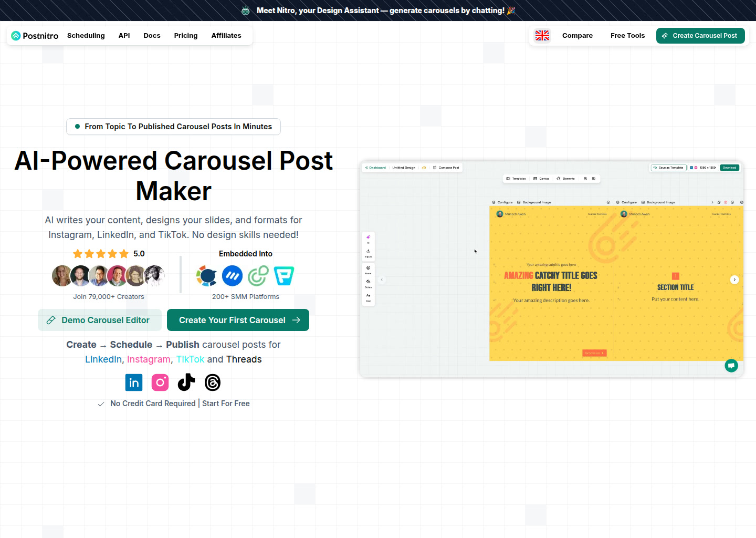Click the Brand tool in editor preview

tap(368, 270)
